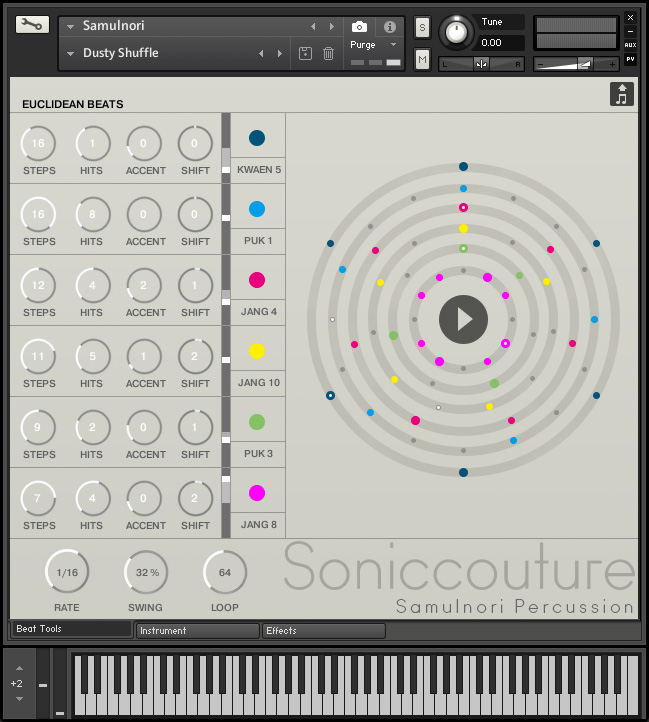
Task: Switch to the Effects tab
Action: [323, 630]
